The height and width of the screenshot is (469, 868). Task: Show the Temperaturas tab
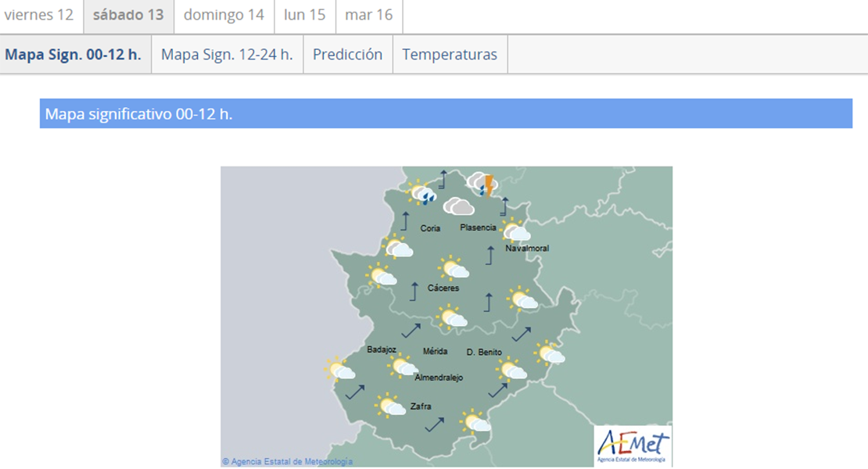(x=450, y=55)
